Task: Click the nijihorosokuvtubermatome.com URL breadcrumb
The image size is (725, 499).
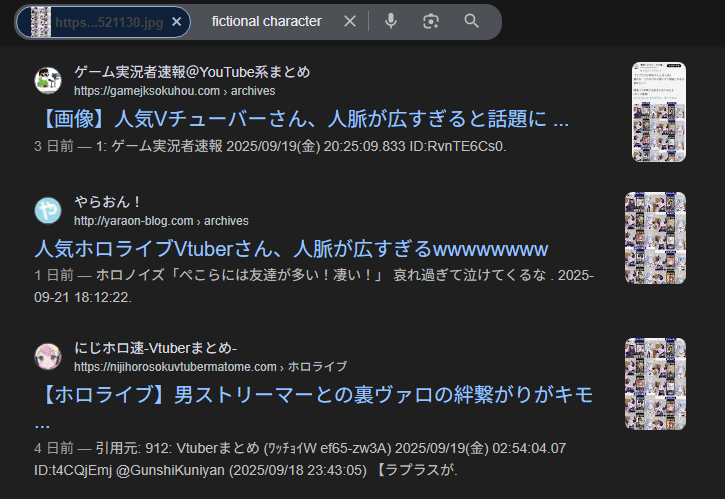Action: pyautogui.click(x=210, y=367)
